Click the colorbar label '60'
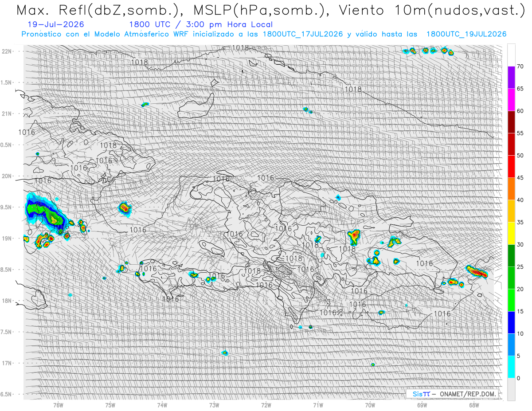This screenshot has width=532, height=411. coord(520,111)
